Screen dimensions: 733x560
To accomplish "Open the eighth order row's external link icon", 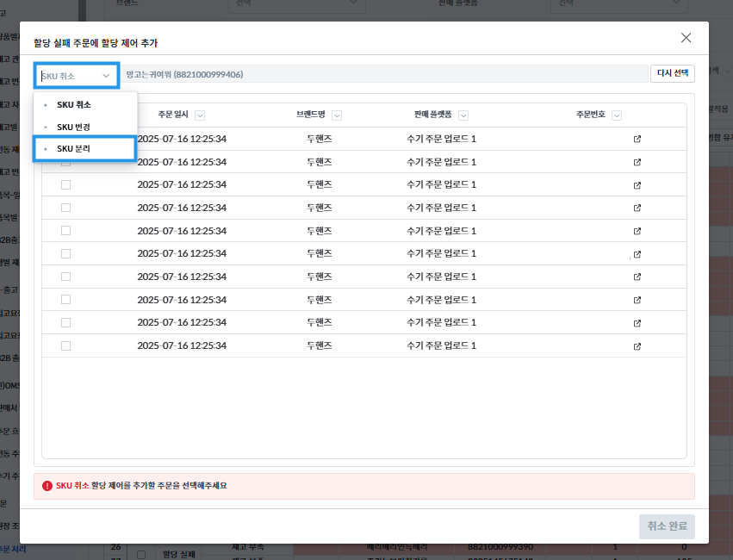I will (x=637, y=300).
